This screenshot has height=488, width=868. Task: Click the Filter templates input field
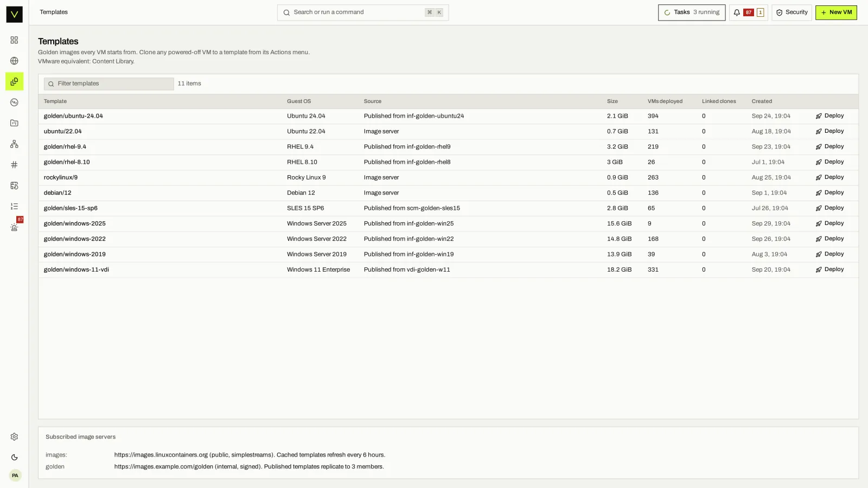(109, 84)
